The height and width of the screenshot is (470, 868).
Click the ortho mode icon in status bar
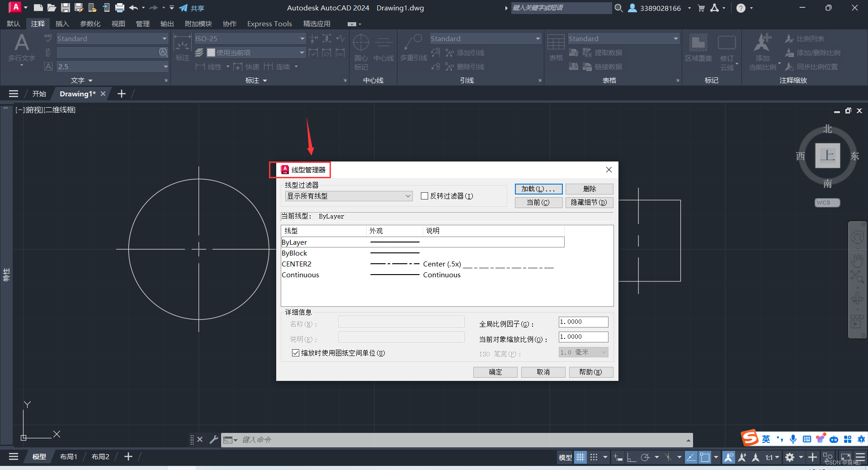pos(632,457)
